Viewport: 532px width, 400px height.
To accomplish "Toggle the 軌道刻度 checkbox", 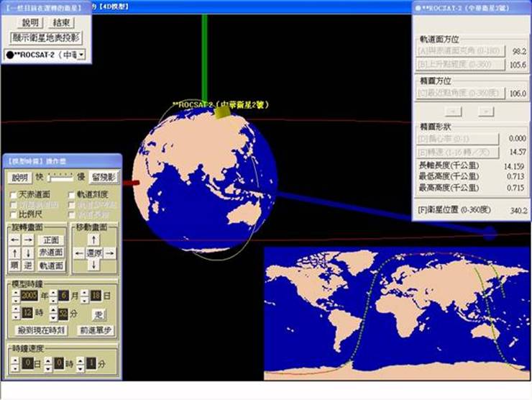I will tap(72, 195).
